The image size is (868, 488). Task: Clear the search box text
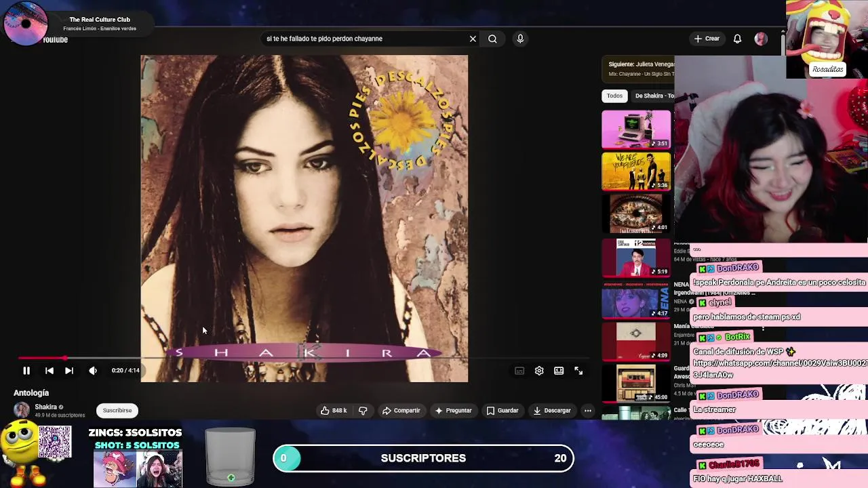(x=473, y=39)
